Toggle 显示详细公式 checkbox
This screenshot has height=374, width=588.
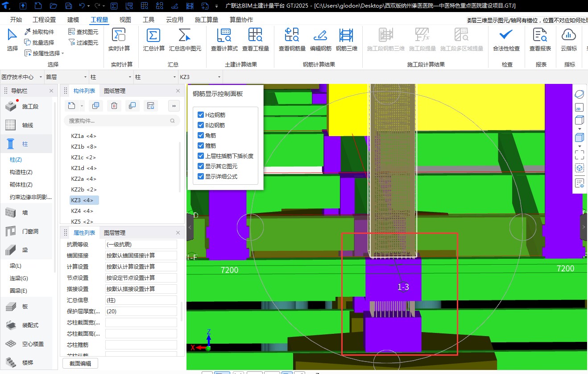pyautogui.click(x=201, y=176)
